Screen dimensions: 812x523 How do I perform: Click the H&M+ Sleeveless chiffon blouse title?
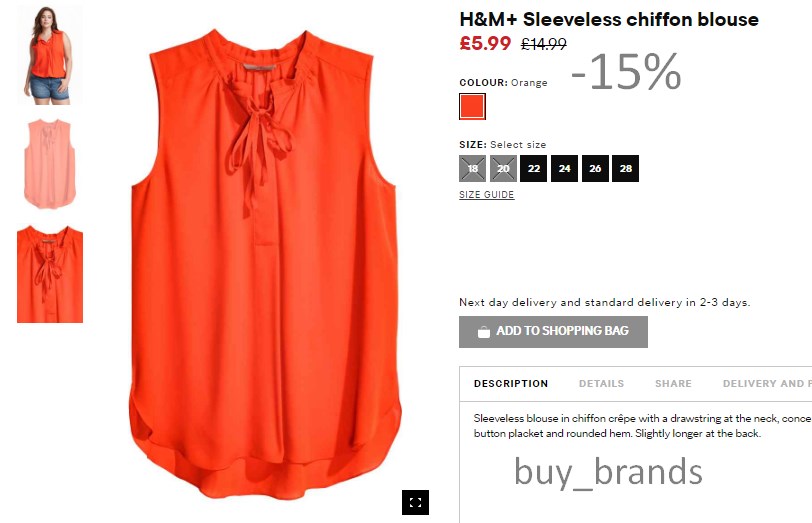click(609, 20)
